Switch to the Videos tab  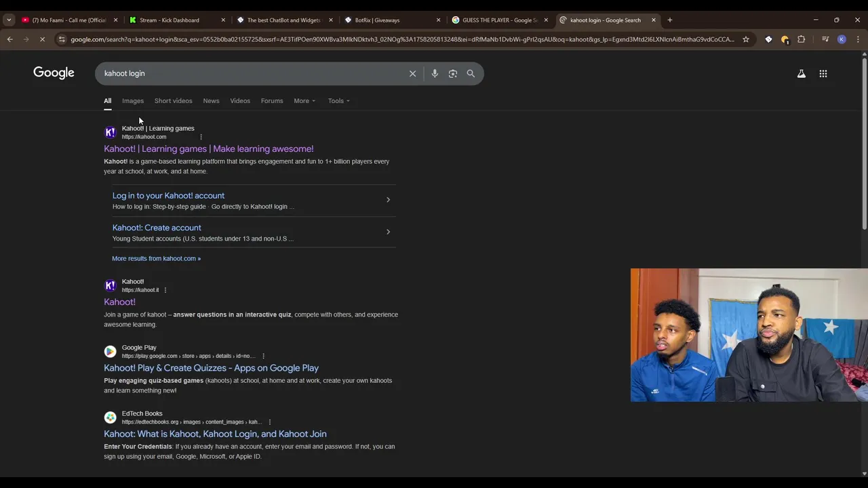(240, 101)
